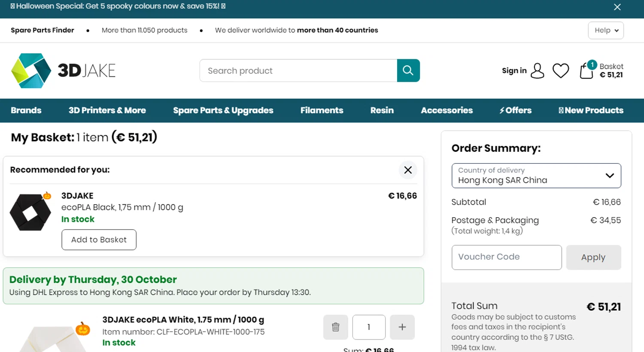Open Spare Parts & Upgrades menu
Image resolution: width=644 pixels, height=352 pixels.
[x=223, y=110]
